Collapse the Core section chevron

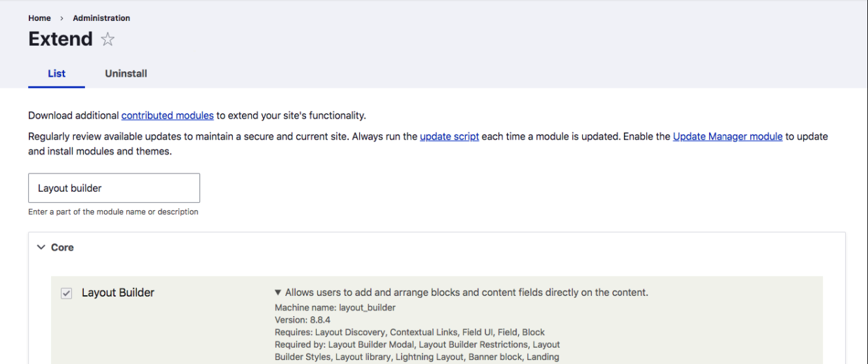click(x=41, y=247)
